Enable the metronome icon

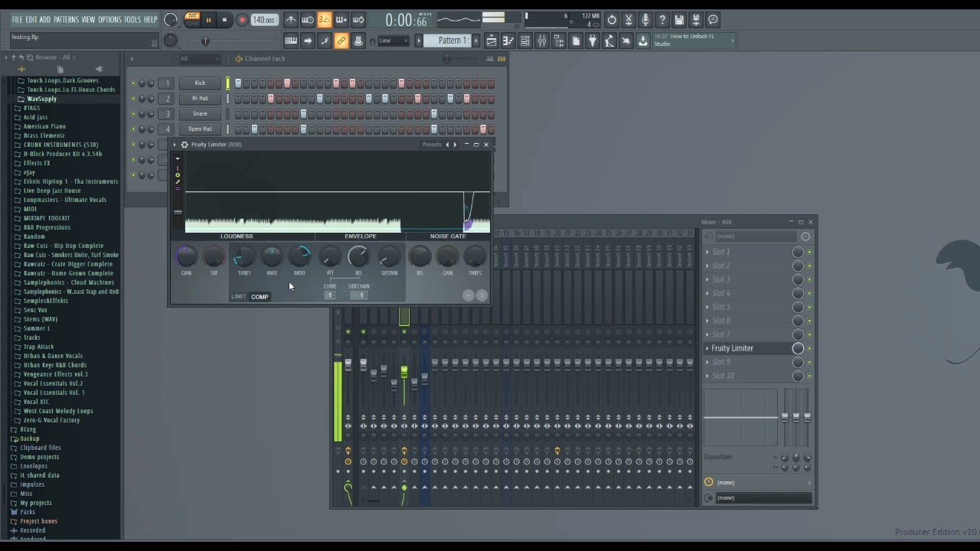[291, 20]
